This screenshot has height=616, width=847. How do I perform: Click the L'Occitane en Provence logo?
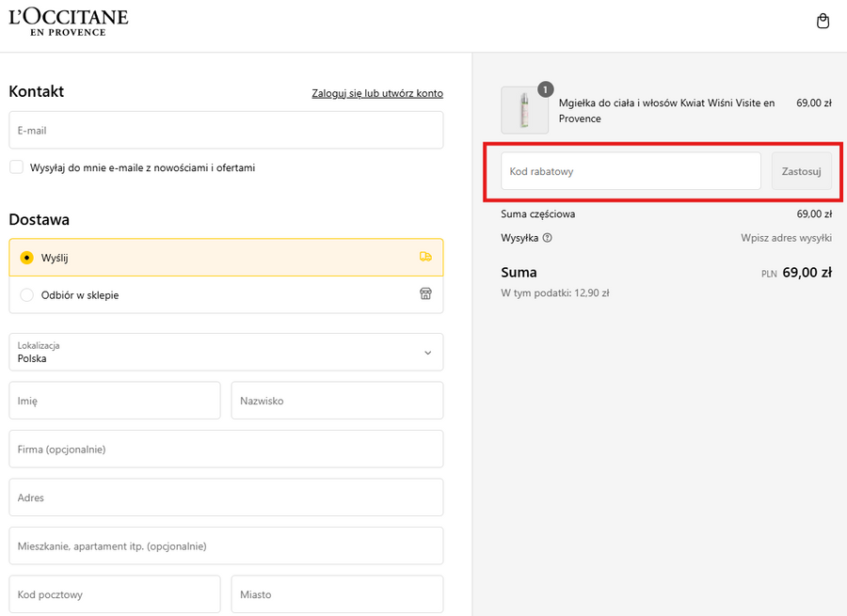(69, 23)
